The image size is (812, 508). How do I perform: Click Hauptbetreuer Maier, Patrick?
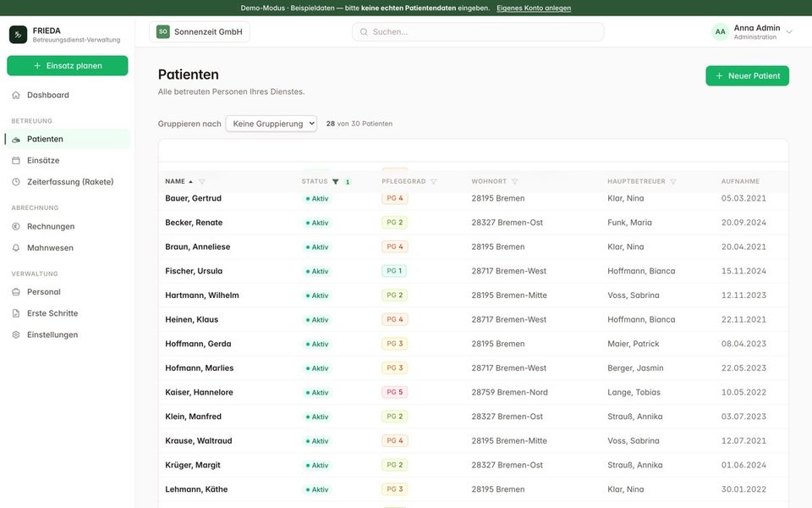[634, 344]
